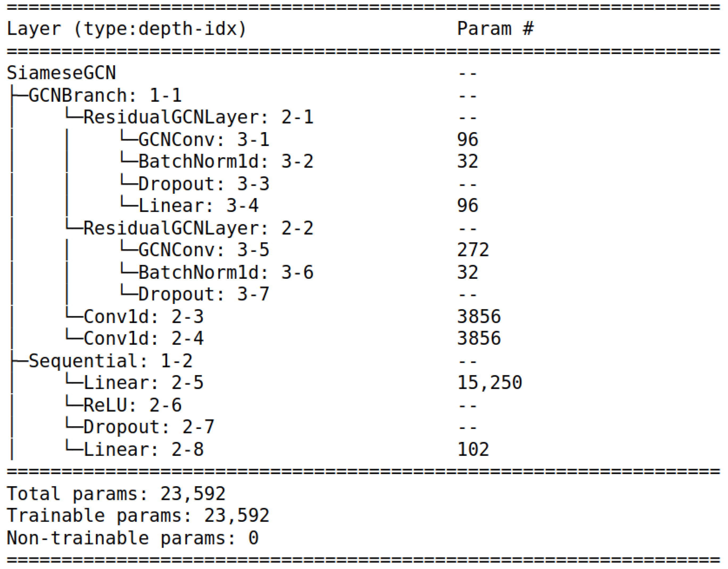Image resolution: width=728 pixels, height=569 pixels.
Task: Click the GCNConv: 3-5 layer
Action: [204, 250]
